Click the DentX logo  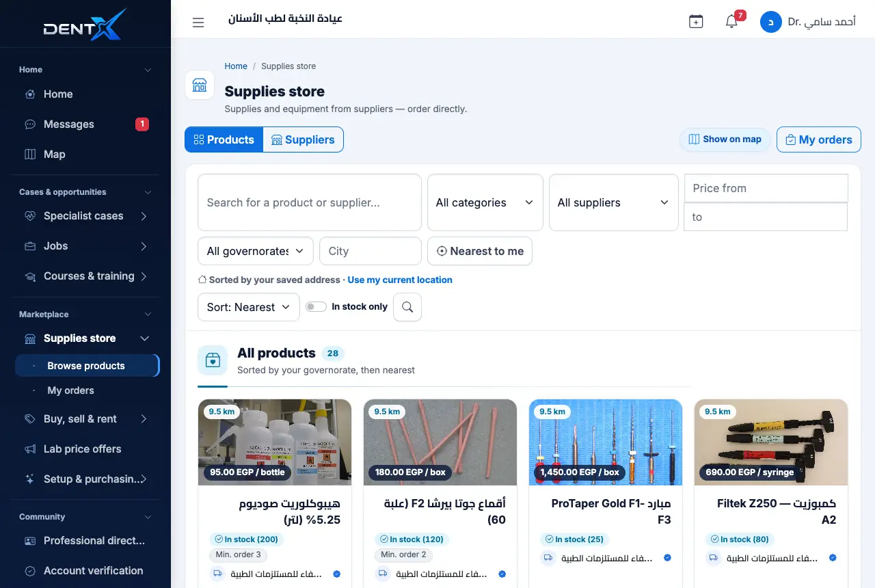(85, 25)
